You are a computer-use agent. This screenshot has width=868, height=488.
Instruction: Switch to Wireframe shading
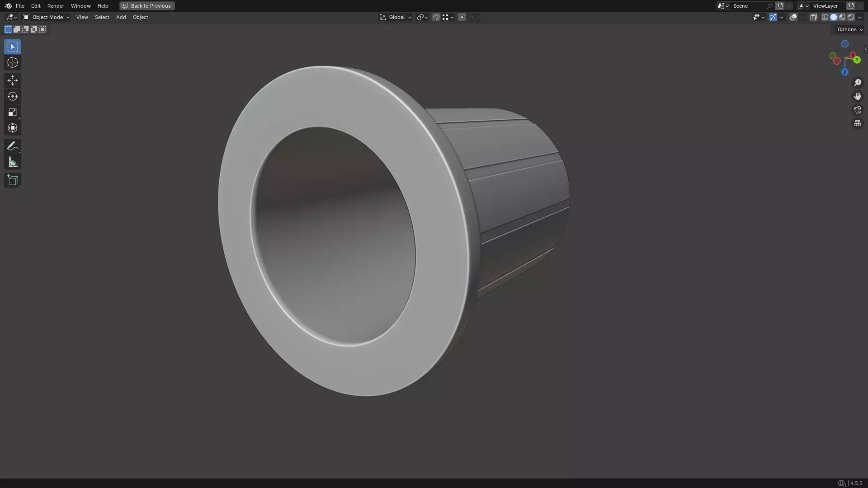tap(825, 17)
